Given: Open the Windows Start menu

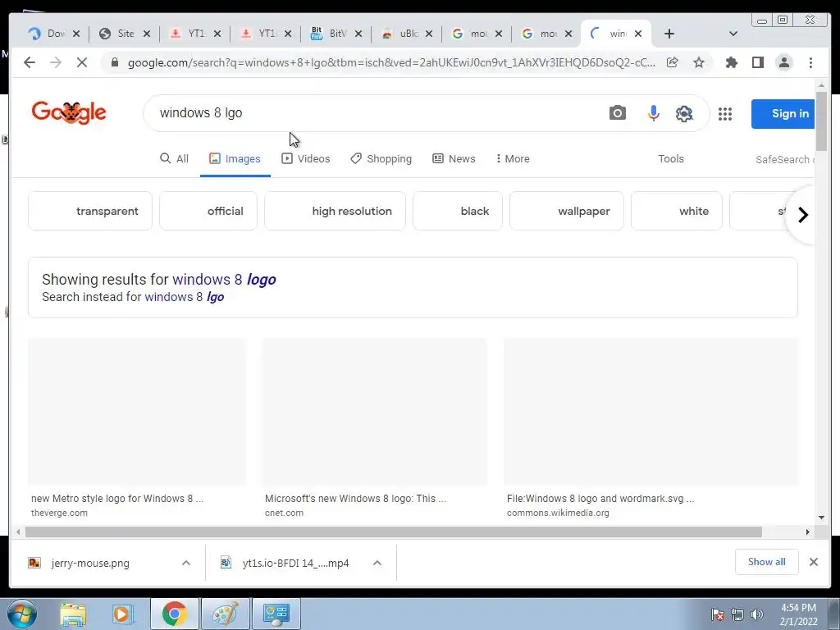Looking at the screenshot, I should click(x=21, y=614).
